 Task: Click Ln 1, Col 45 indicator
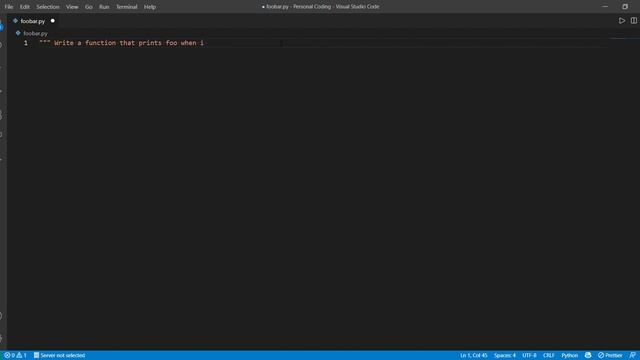(473, 355)
